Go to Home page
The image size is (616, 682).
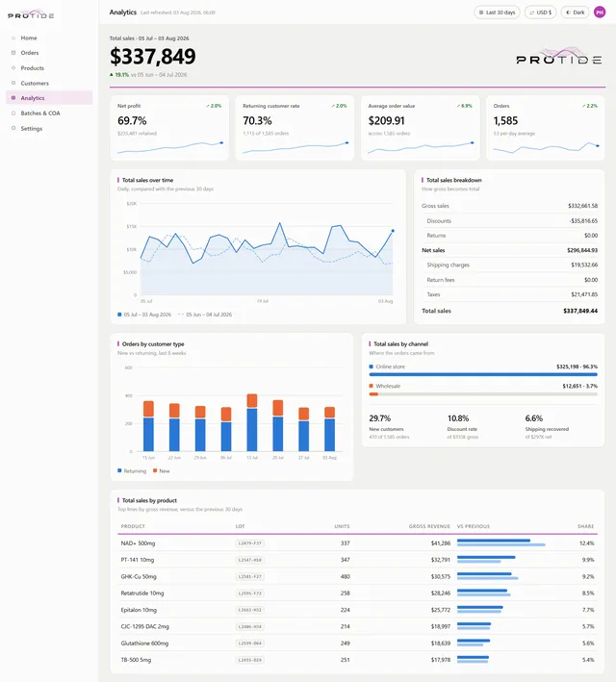point(49,38)
